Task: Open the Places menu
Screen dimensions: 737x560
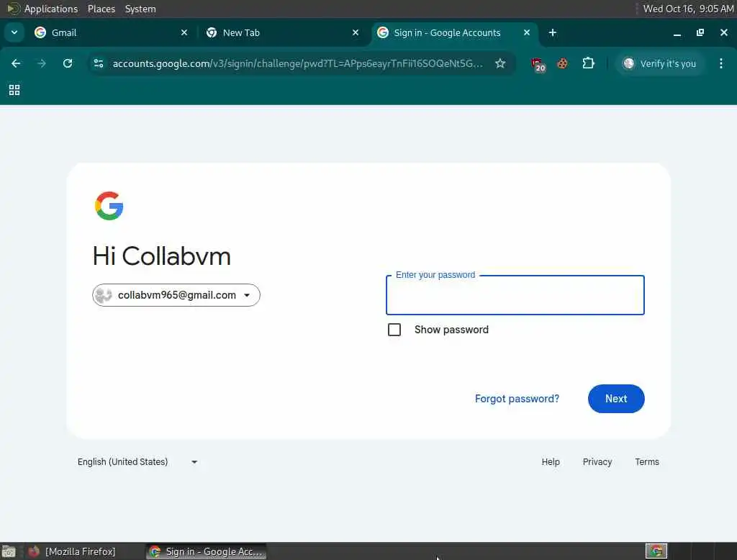Action: pyautogui.click(x=101, y=9)
